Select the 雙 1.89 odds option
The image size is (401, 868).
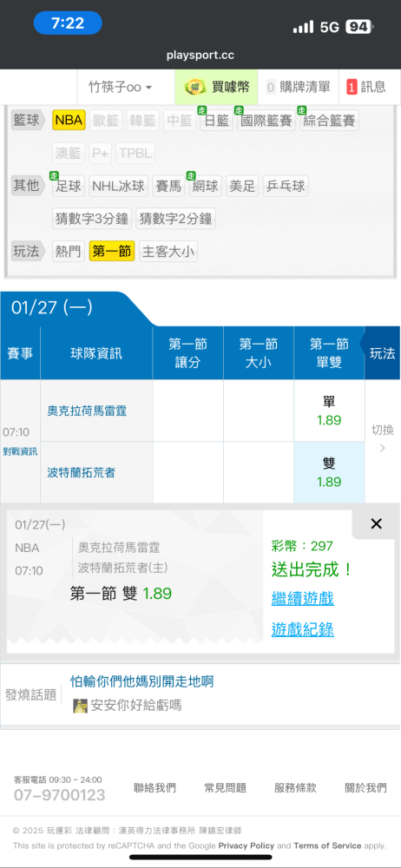(329, 472)
